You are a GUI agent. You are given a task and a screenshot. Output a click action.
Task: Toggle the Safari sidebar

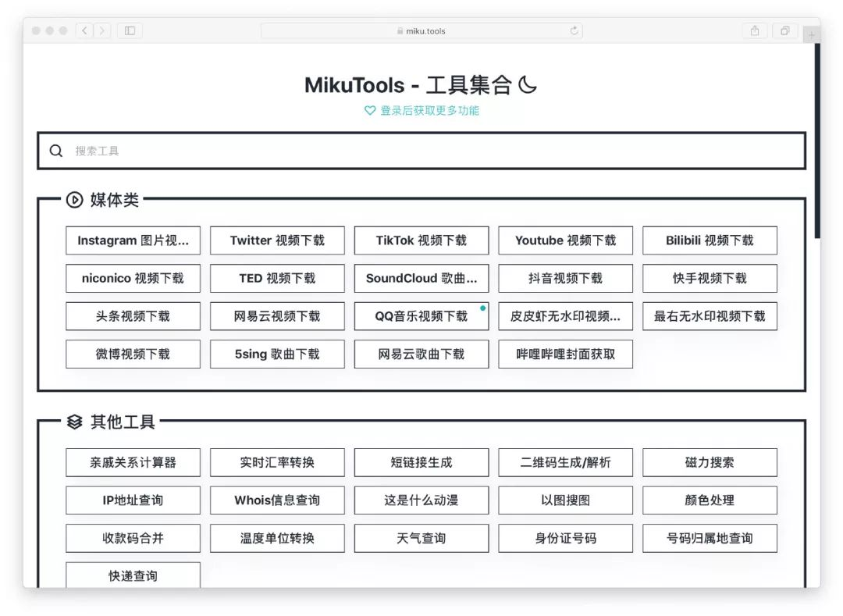pos(130,30)
